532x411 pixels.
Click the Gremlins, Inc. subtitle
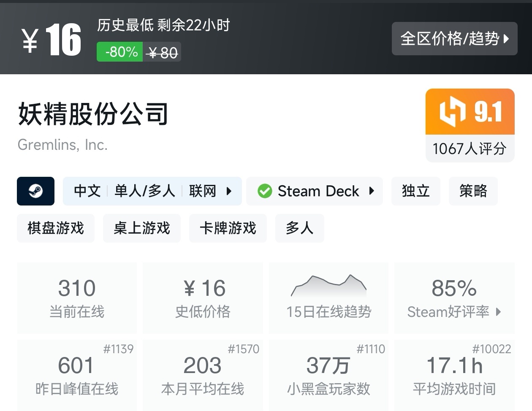coord(62,145)
